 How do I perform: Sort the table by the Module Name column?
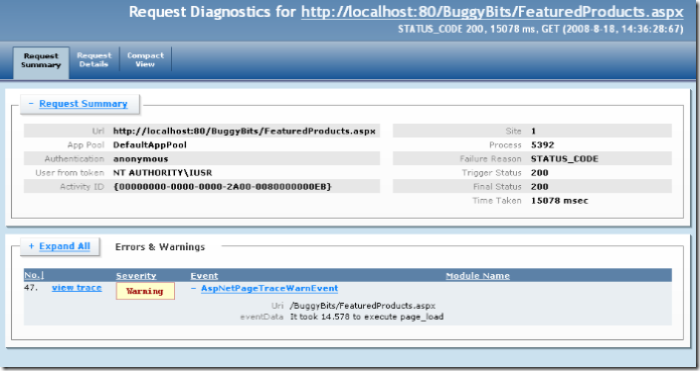tap(478, 276)
